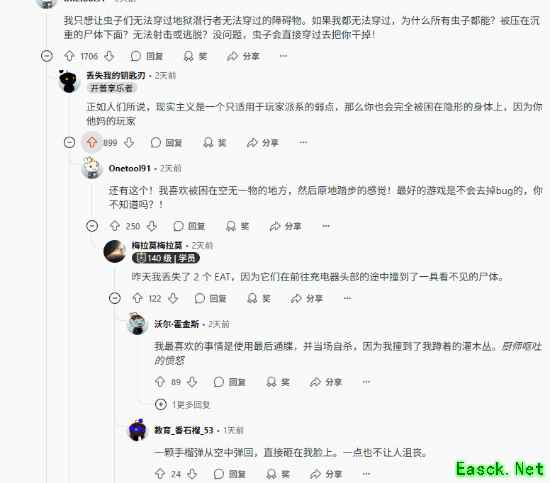The image size is (550, 483).
Task: Downvote the 24-point comment
Action: (192, 474)
